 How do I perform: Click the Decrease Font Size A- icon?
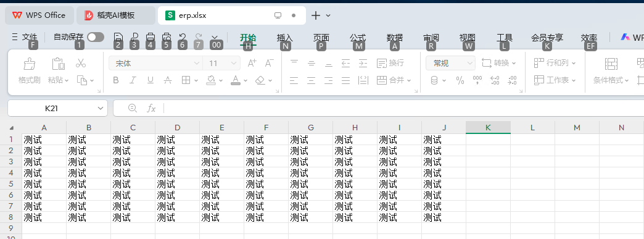click(269, 63)
